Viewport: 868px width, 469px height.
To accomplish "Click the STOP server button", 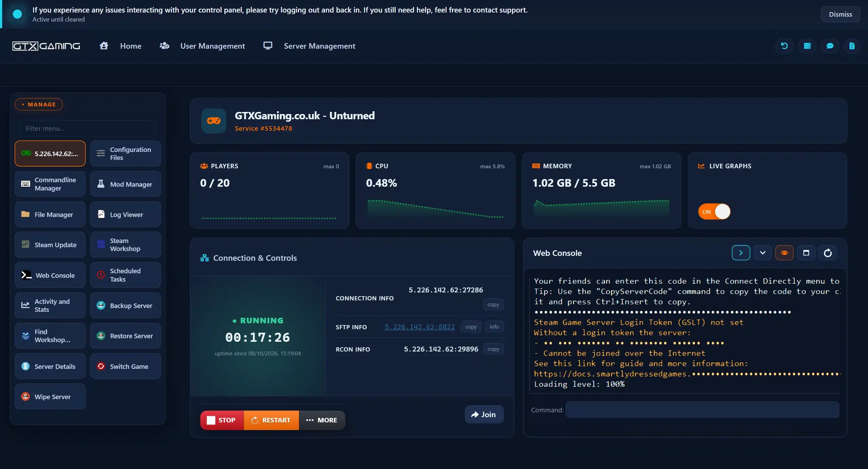I will [x=222, y=420].
